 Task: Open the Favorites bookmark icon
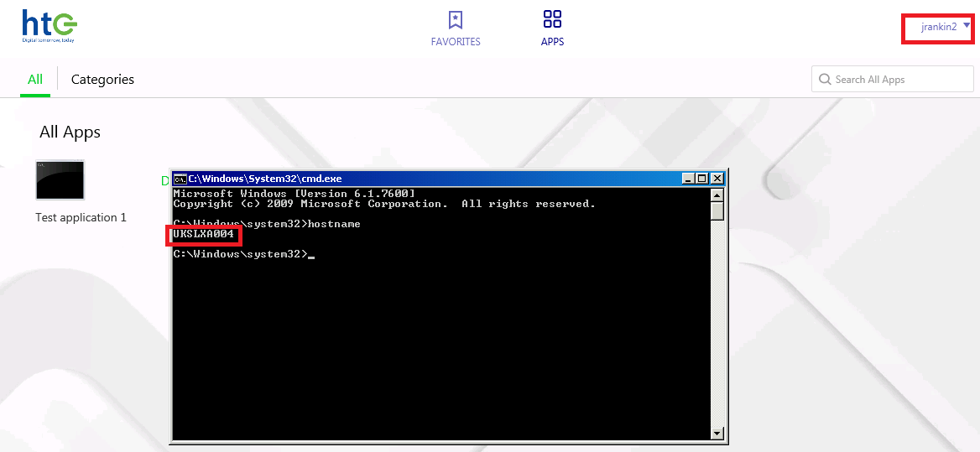tap(456, 19)
